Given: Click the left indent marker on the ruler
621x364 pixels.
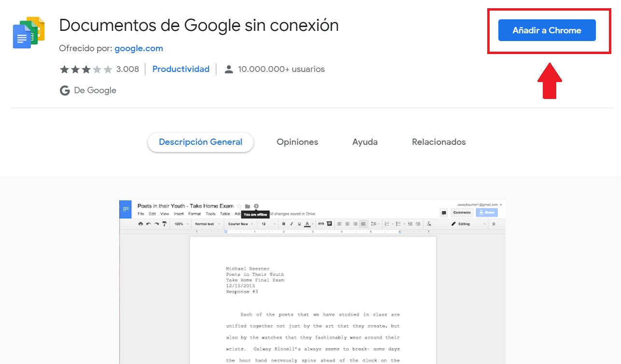Looking at the screenshot, I should pos(226,232).
